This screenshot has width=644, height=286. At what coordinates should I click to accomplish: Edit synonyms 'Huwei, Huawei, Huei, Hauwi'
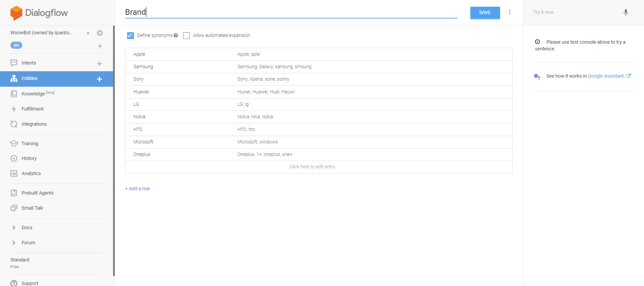point(266,92)
